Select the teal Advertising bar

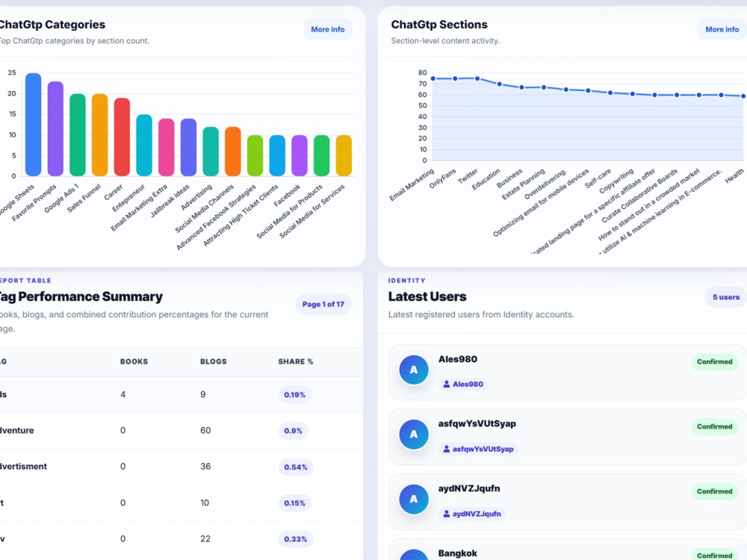pyautogui.click(x=211, y=152)
